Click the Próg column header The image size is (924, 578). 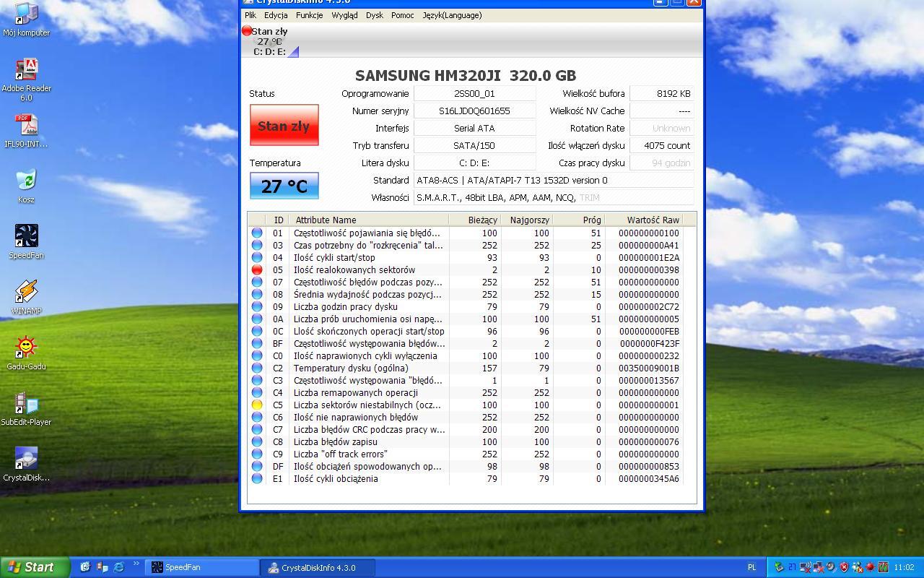[x=578, y=220]
